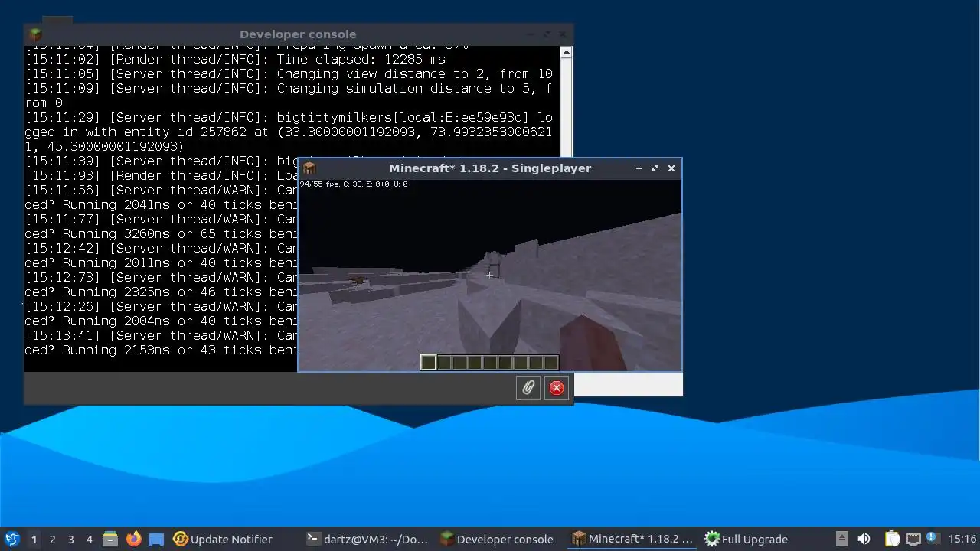Viewport: 980px width, 551px height.
Task: Switch to the dartz@VM3 terminal window
Action: (367, 539)
